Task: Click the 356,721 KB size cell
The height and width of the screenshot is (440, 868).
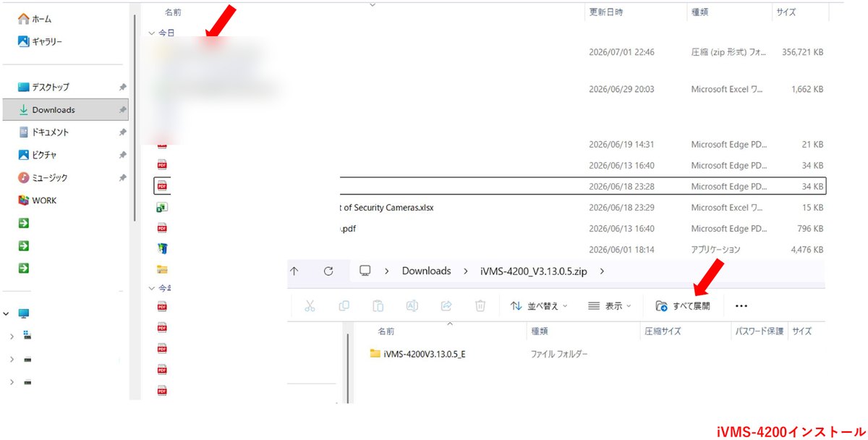Action: click(802, 52)
